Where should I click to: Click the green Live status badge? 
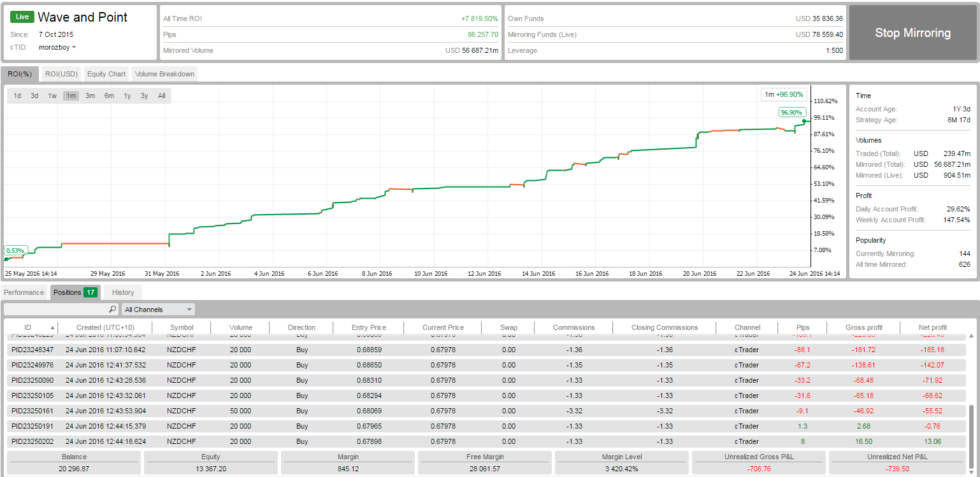[x=22, y=17]
